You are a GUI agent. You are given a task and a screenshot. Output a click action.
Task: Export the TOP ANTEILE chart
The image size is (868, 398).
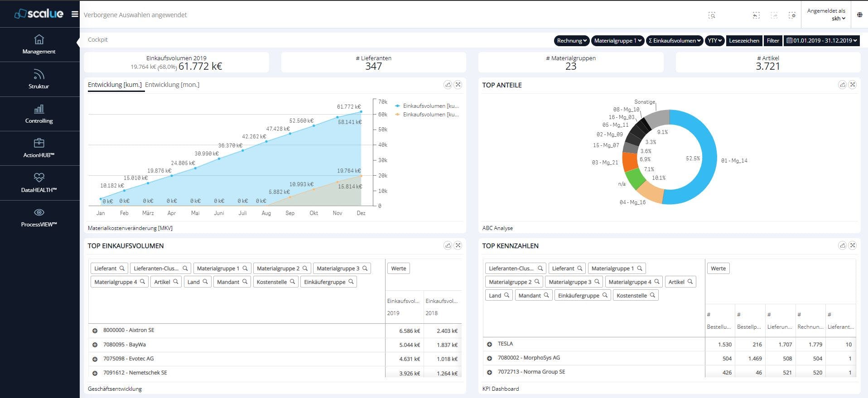842,85
